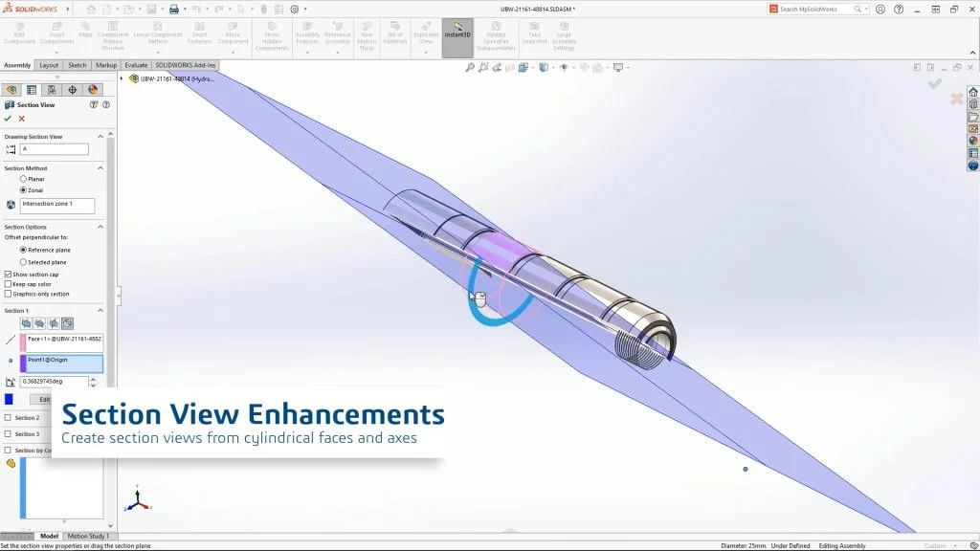This screenshot has width=980, height=551.
Task: Open the DisplayManager appearance tab icon
Action: (93, 90)
